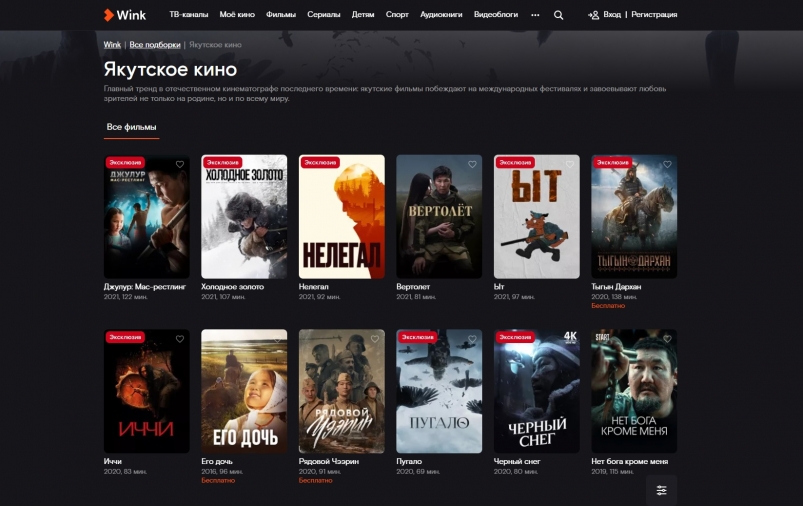
Task: Click title text Холодное золото
Action: pos(233,287)
